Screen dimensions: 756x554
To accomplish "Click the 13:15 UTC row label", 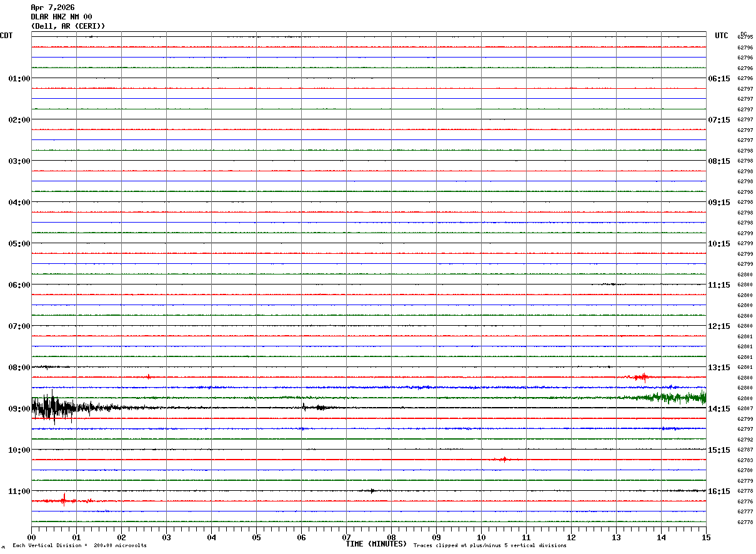I will point(719,368).
